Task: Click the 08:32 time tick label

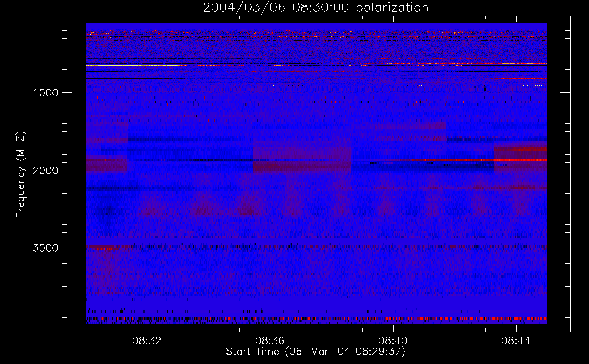Action: pyautogui.click(x=147, y=341)
